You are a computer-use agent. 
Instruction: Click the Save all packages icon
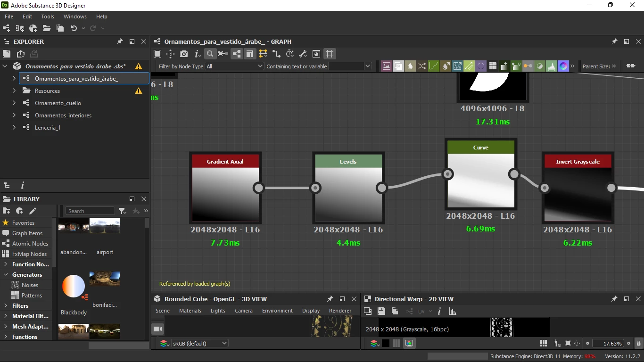click(x=60, y=28)
